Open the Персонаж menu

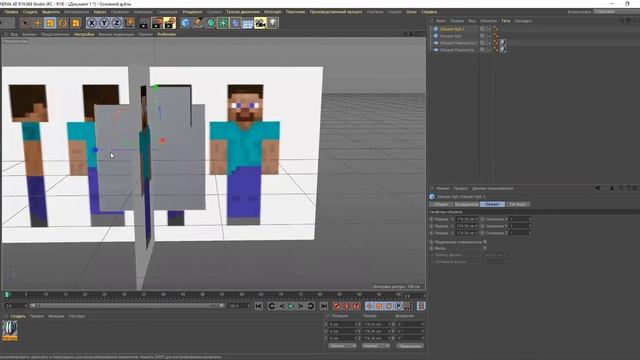coord(295,12)
